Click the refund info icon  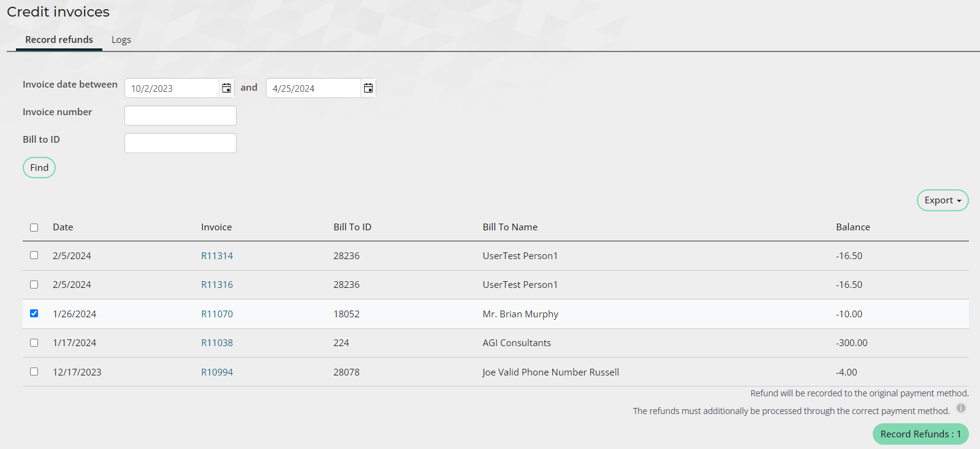click(961, 409)
